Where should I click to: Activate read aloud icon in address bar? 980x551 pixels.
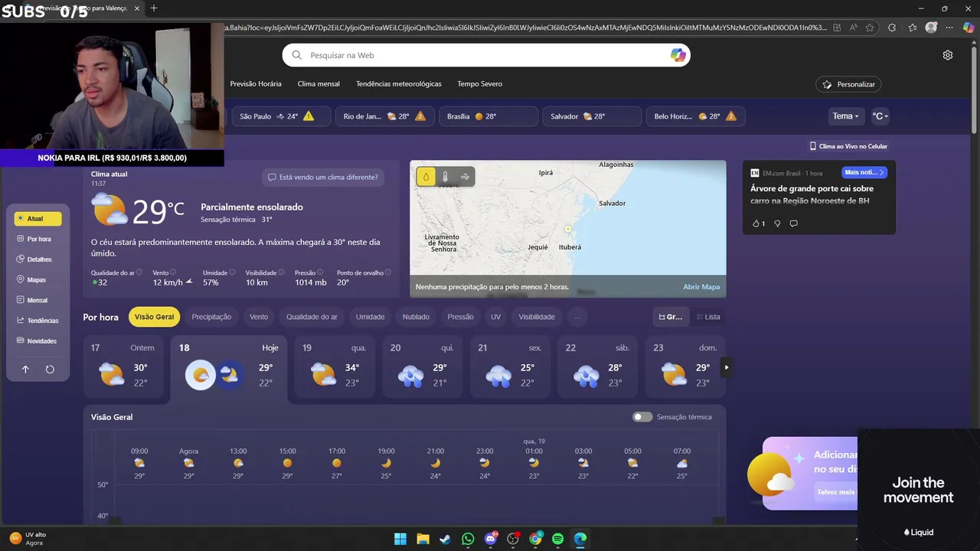click(854, 28)
